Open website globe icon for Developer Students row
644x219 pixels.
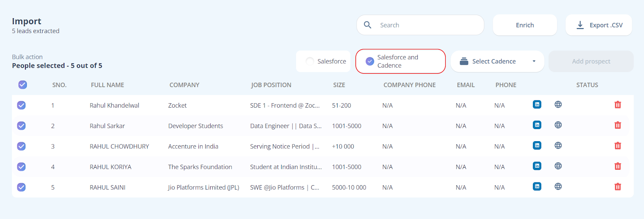(x=558, y=125)
